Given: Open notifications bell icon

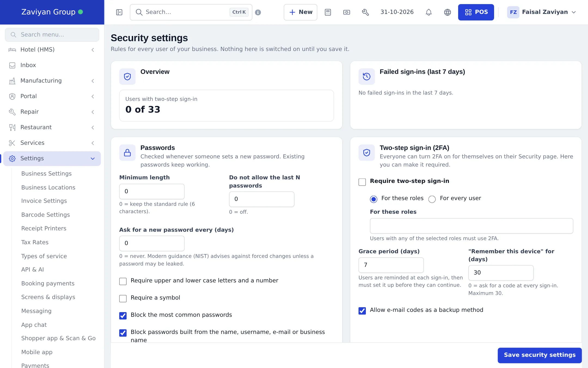Looking at the screenshot, I should (429, 12).
